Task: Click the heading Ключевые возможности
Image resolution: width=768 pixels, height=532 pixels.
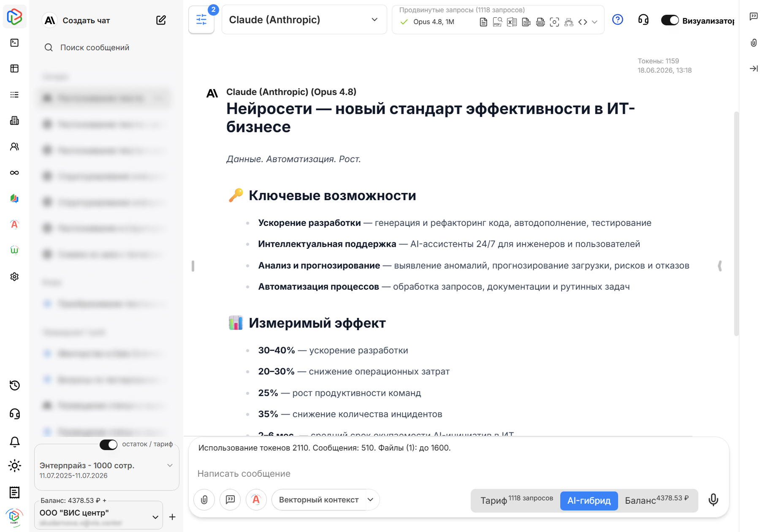Action: click(332, 196)
